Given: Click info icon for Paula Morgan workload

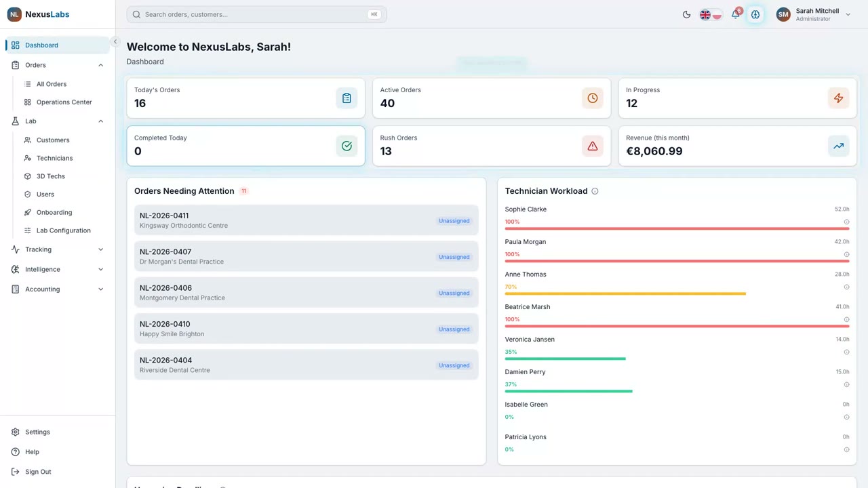Looking at the screenshot, I should 846,255.
